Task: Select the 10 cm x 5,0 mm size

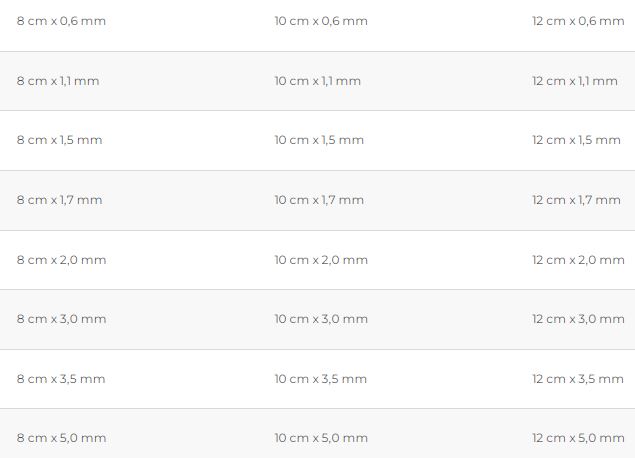Action: coord(321,438)
